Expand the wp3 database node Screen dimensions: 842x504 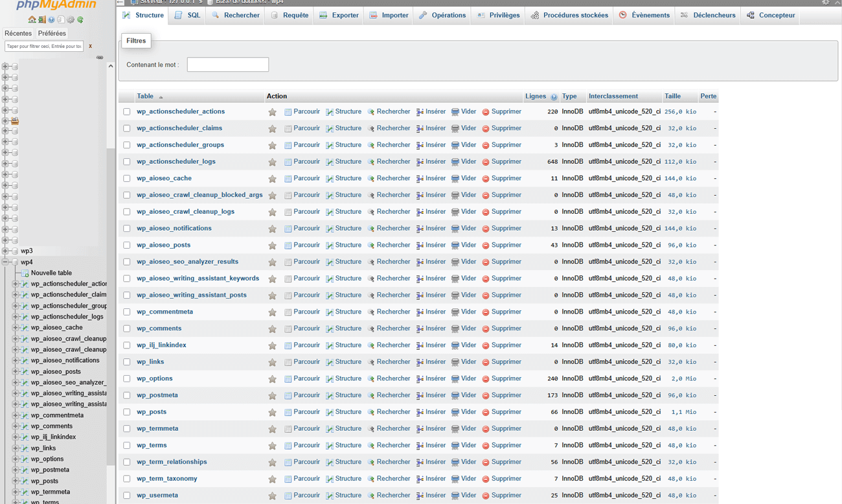(x=5, y=251)
